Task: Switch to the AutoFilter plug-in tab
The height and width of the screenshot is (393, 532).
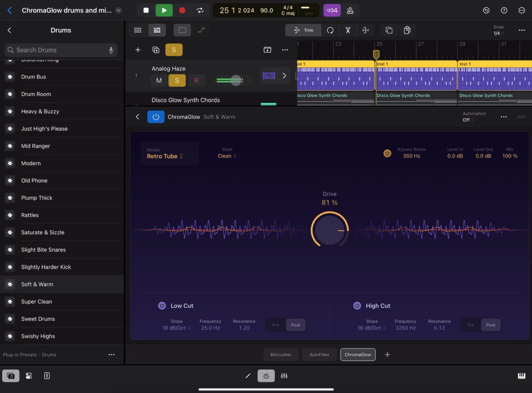Action: (x=320, y=355)
